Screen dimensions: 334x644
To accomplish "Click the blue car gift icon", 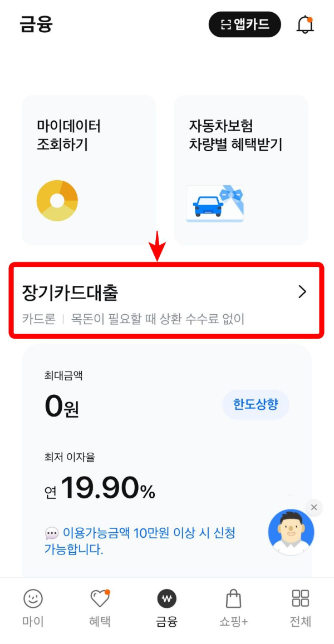I will 214,204.
